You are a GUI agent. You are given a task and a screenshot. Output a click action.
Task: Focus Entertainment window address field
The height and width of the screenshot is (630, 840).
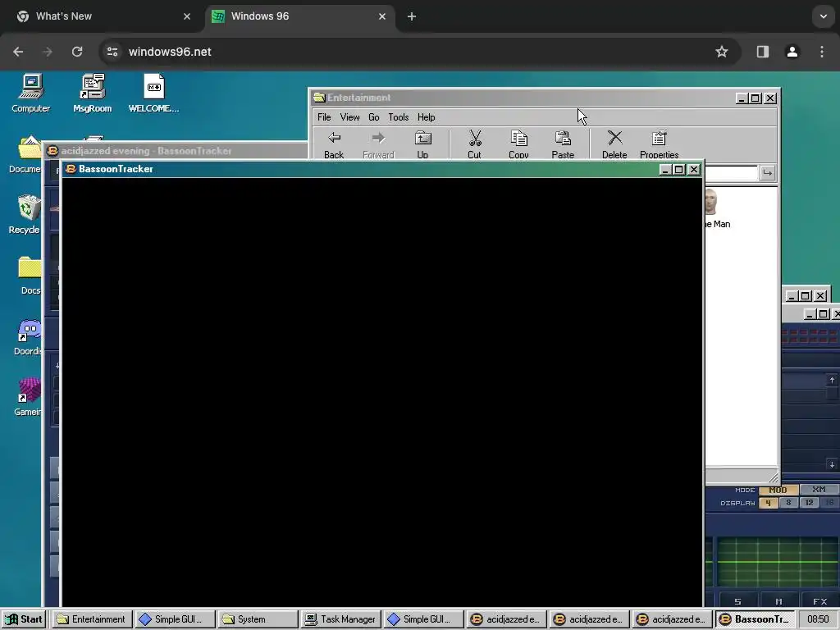[731, 172]
